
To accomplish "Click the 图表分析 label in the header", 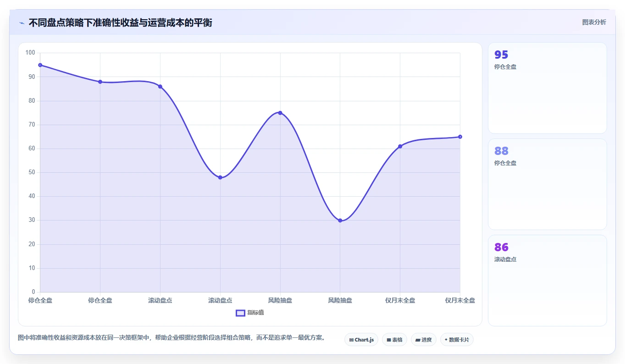I will click(x=594, y=22).
